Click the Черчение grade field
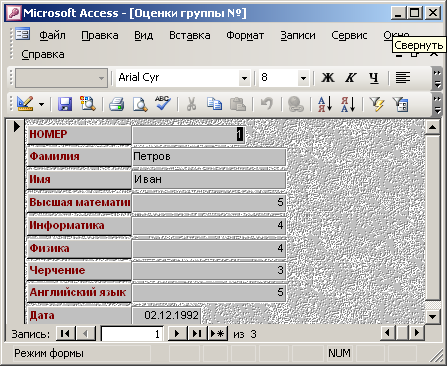This screenshot has width=447, height=366. click(x=209, y=270)
